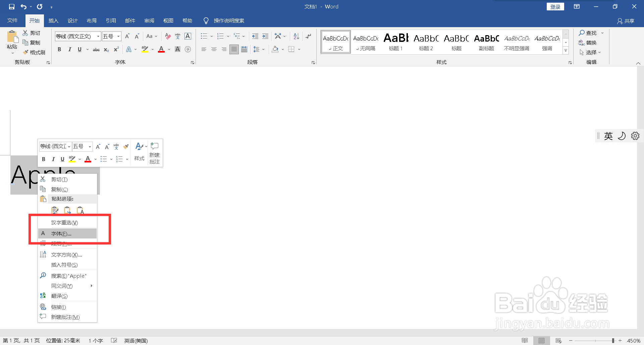This screenshot has width=644, height=345.
Task: Click the Save icon in title bar
Action: [x=12, y=7]
